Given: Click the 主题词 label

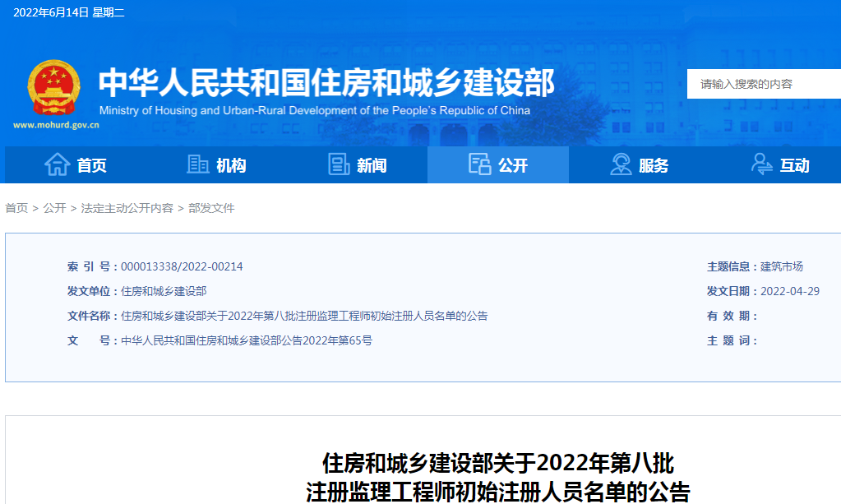Looking at the screenshot, I should pyautogui.click(x=732, y=340).
